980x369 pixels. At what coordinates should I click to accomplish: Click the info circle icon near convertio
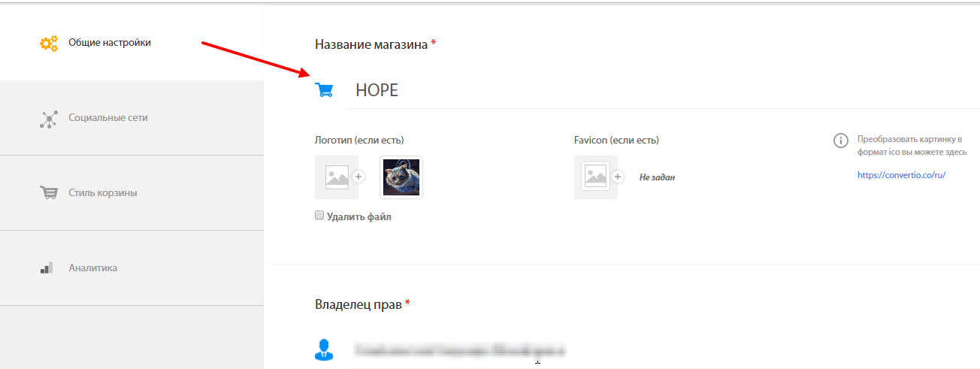click(x=841, y=141)
